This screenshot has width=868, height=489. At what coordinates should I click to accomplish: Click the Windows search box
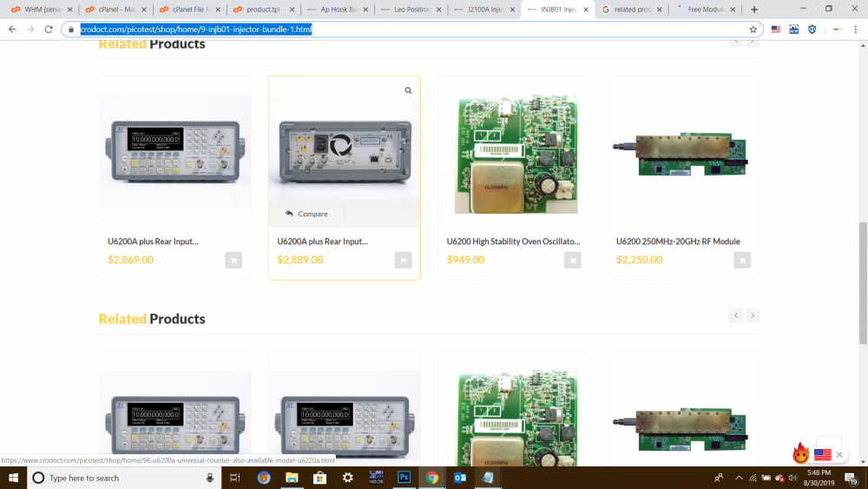click(123, 478)
